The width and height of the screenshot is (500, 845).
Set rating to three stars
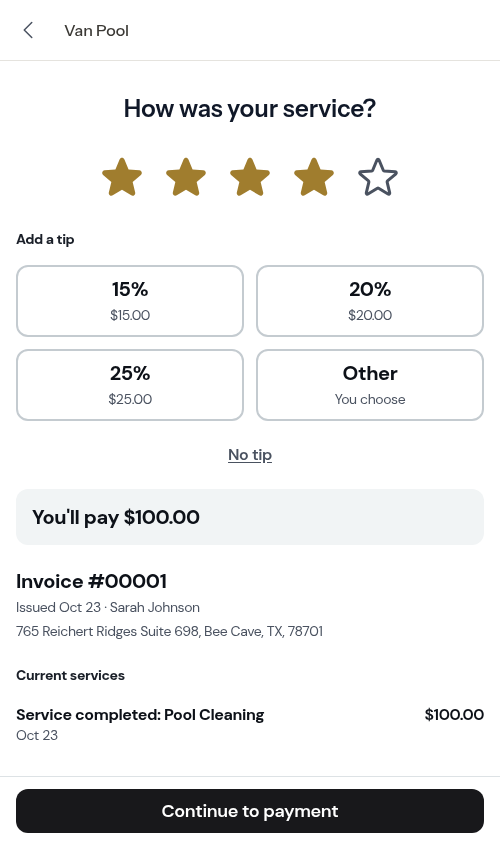(250, 177)
